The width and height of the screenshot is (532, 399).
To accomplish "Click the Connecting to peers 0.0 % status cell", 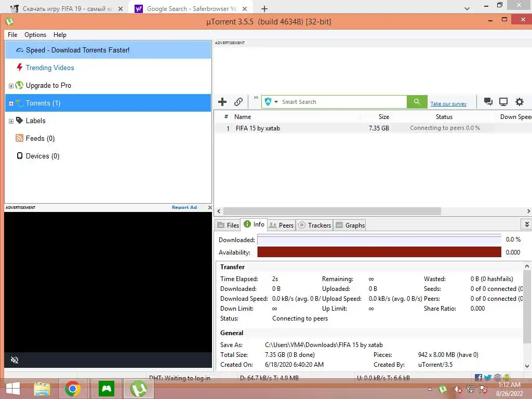I will [x=445, y=128].
